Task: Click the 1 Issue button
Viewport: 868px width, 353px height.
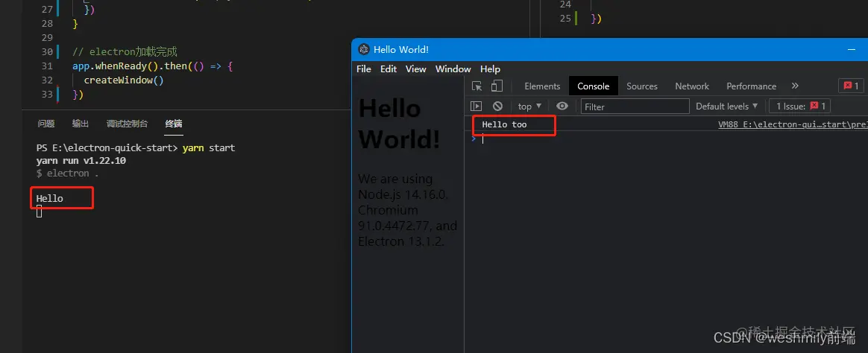Action: [x=800, y=106]
